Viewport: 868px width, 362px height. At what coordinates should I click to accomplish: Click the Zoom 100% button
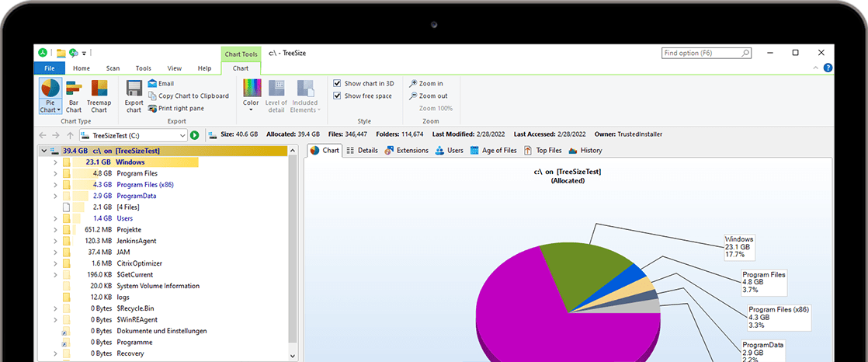436,109
